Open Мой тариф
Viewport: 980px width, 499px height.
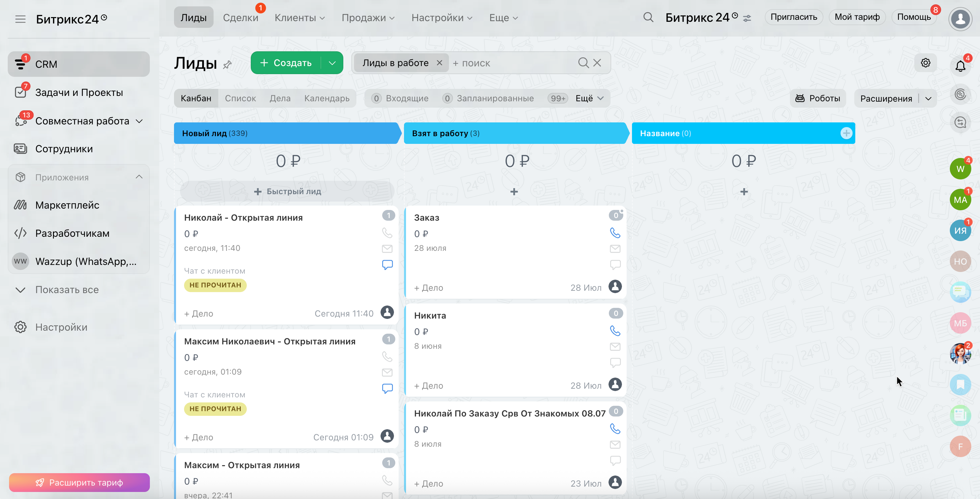tap(857, 17)
